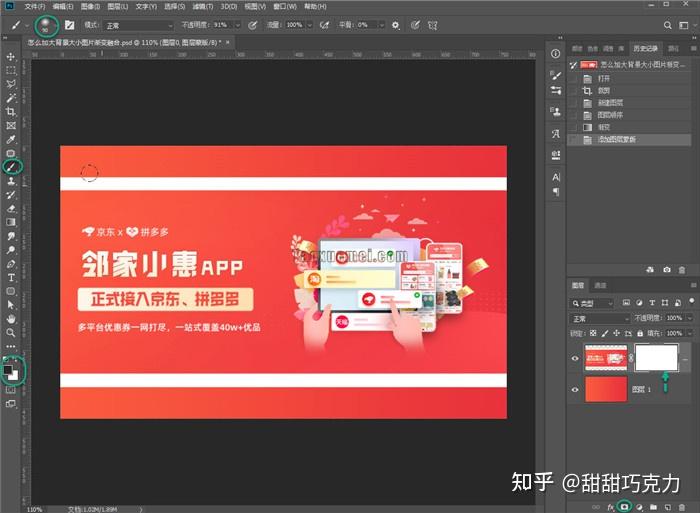Screen dimensions: 700x513
Task: Create new snapshot camera icon
Action: pos(667,270)
